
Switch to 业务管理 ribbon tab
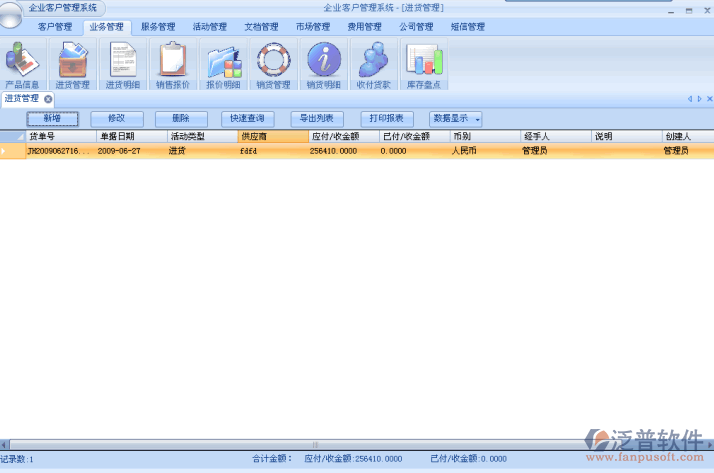[x=107, y=27]
